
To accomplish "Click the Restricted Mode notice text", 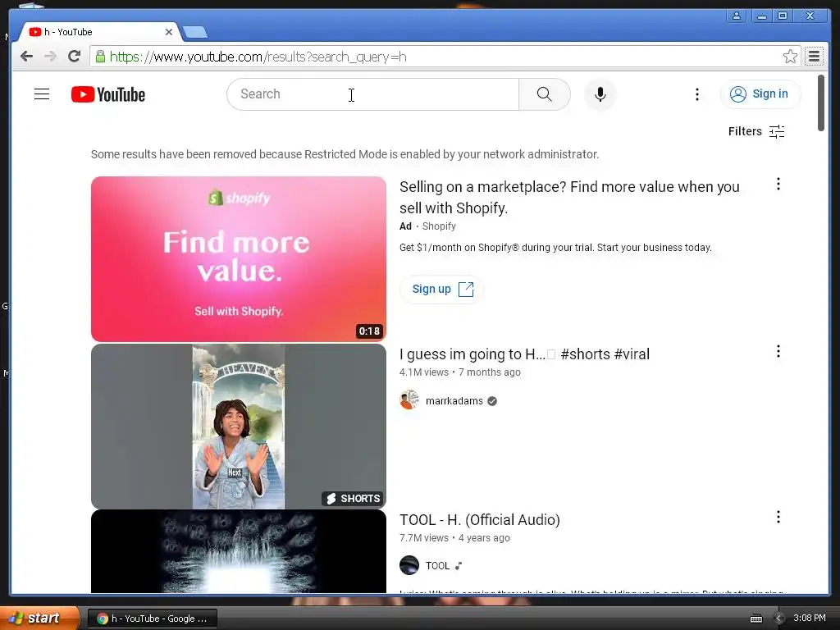I will point(345,154).
